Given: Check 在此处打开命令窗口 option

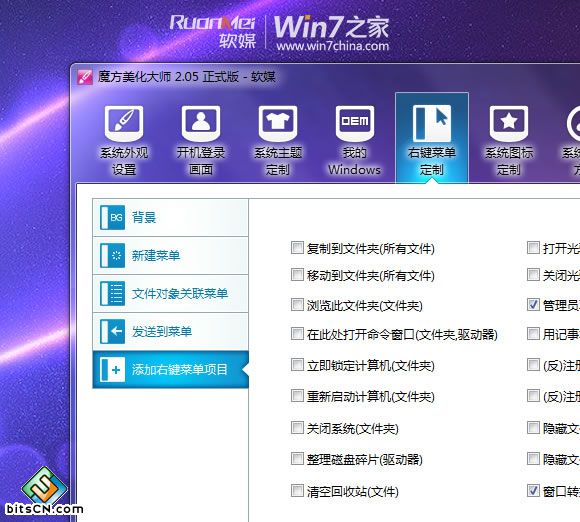Looking at the screenshot, I should pyautogui.click(x=297, y=334).
